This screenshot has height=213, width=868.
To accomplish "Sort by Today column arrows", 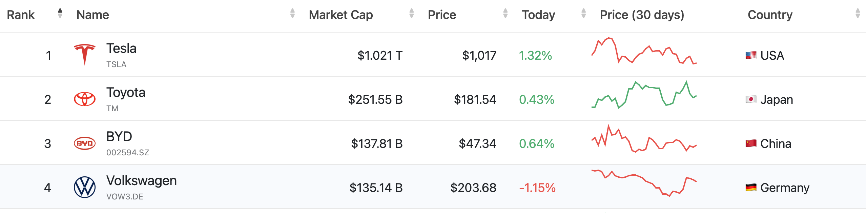I will [583, 14].
